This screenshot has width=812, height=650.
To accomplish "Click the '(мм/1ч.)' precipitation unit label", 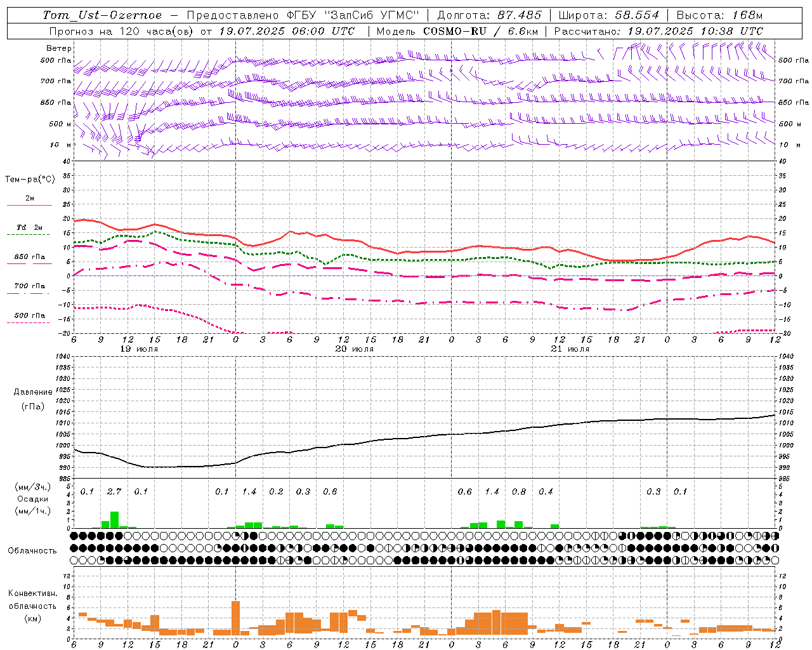I will coord(32,511).
